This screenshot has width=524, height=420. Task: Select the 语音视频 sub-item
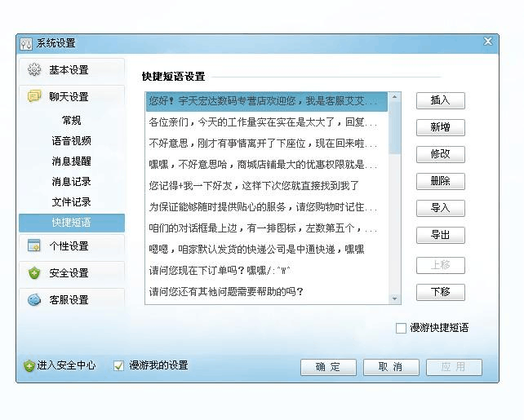tap(72, 140)
